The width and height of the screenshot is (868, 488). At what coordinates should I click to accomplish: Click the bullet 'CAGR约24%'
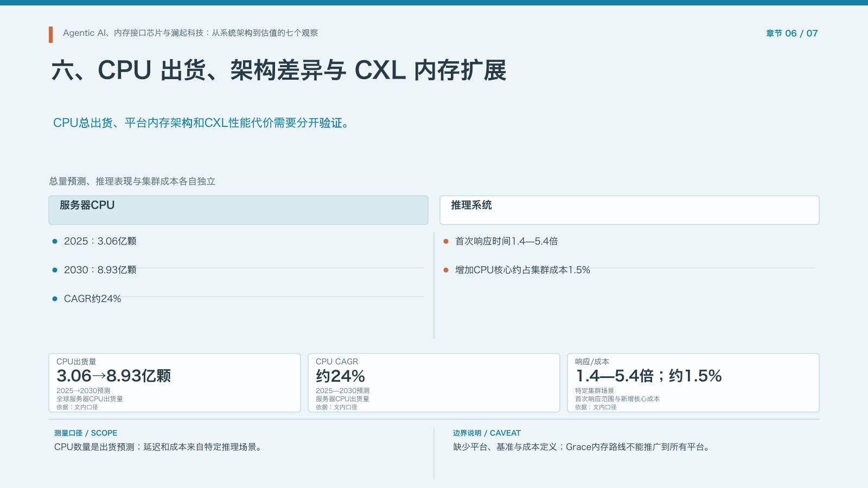92,299
